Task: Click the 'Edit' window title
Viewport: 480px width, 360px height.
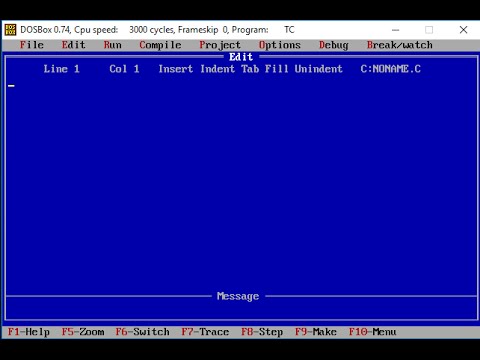Action: coord(241,57)
